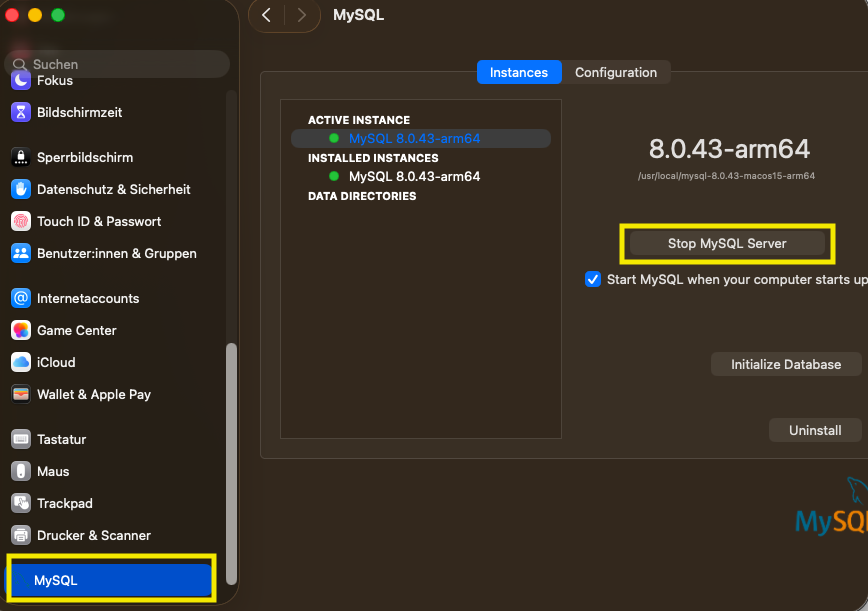868x611 pixels.
Task: Select the Instances tab
Action: coord(519,73)
